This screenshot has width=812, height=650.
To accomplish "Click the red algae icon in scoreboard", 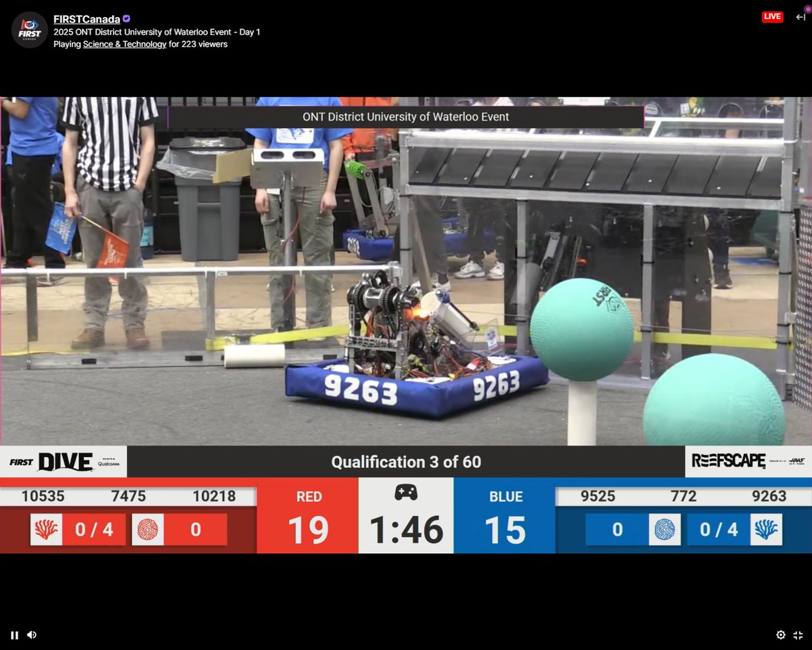I will 148,529.
